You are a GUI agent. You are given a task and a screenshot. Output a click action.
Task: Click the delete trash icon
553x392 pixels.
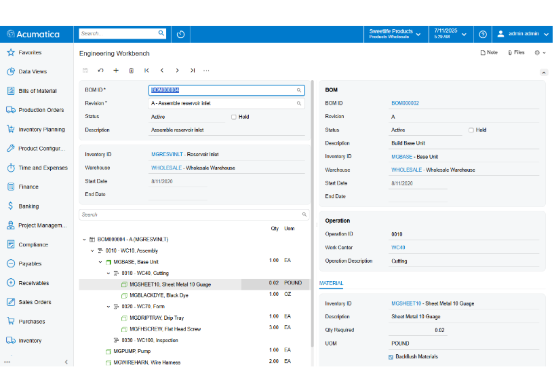coord(131,70)
